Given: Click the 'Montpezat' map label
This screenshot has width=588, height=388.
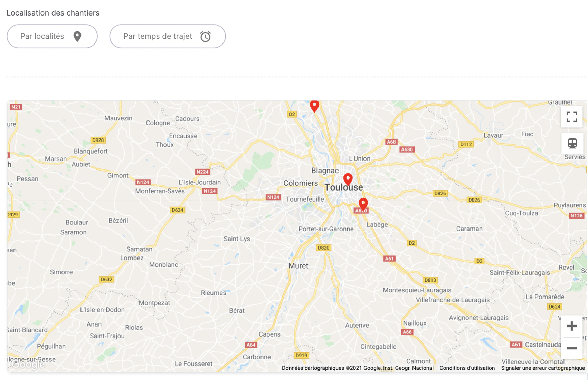Looking at the screenshot, I should 154,303.
